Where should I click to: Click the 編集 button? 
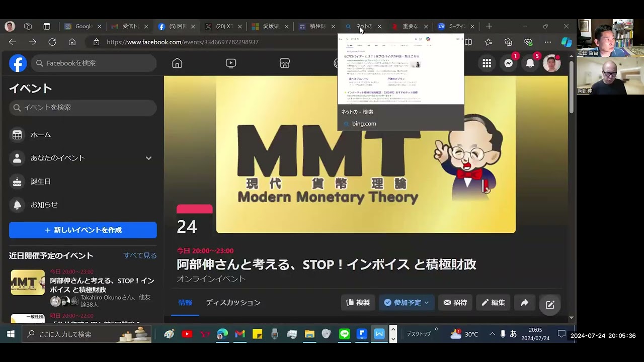[x=493, y=303]
